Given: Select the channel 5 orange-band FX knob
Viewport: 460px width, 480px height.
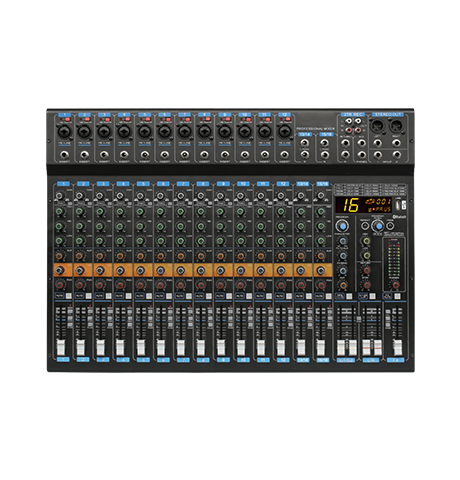Looking at the screenshot, I should click(140, 271).
